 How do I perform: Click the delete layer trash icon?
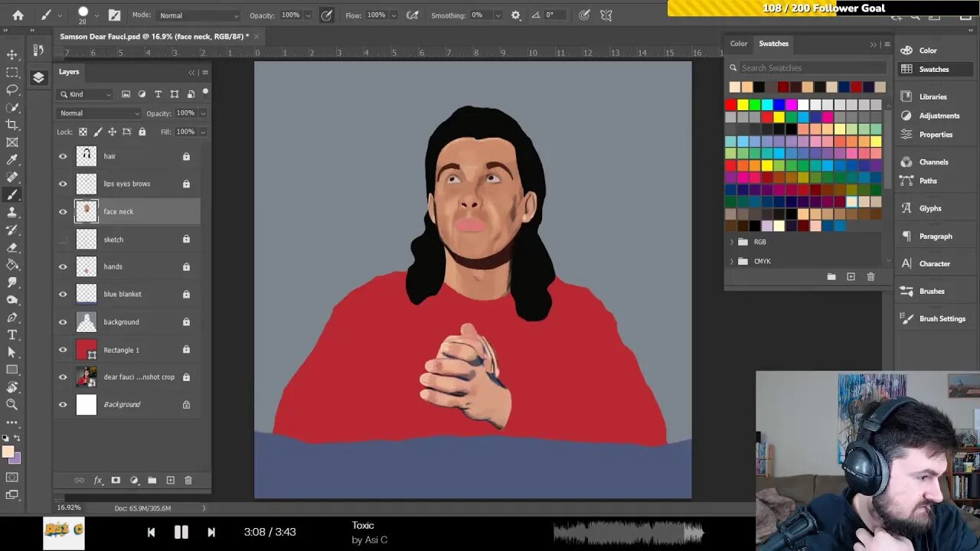point(188,480)
